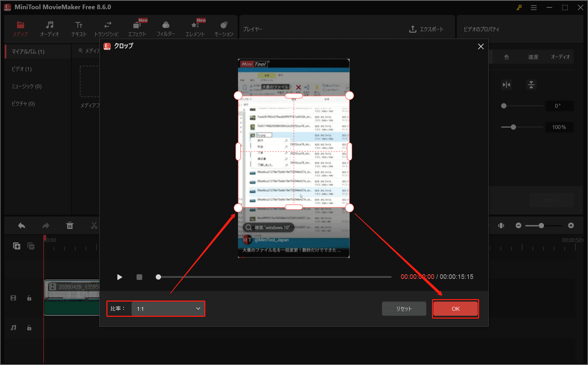This screenshot has width=588, height=365.
Task: Click bottom-left crop corner handle
Action: (238, 208)
